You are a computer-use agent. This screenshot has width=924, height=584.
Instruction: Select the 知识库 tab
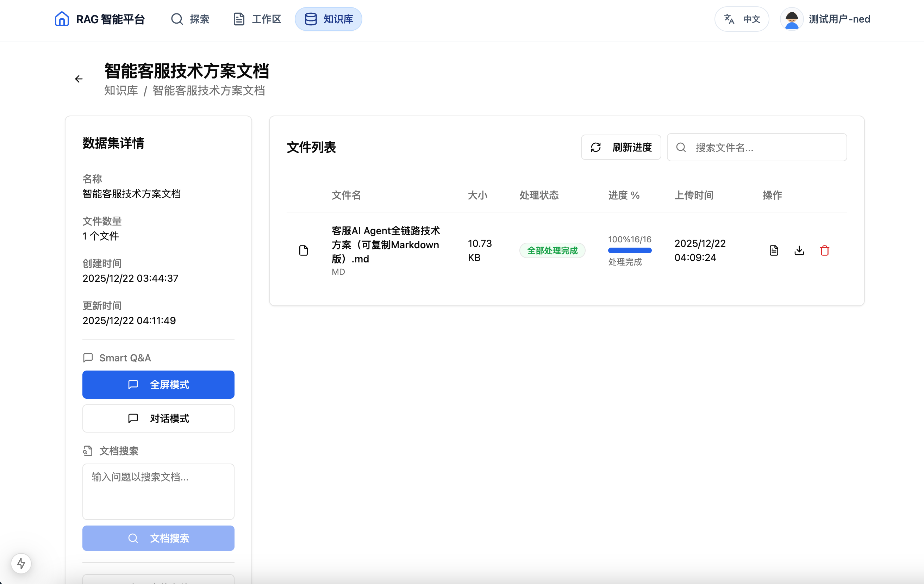click(x=329, y=19)
